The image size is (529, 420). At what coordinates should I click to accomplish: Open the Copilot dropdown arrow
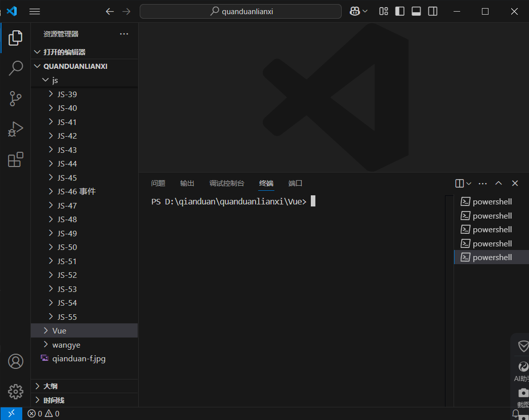click(365, 12)
